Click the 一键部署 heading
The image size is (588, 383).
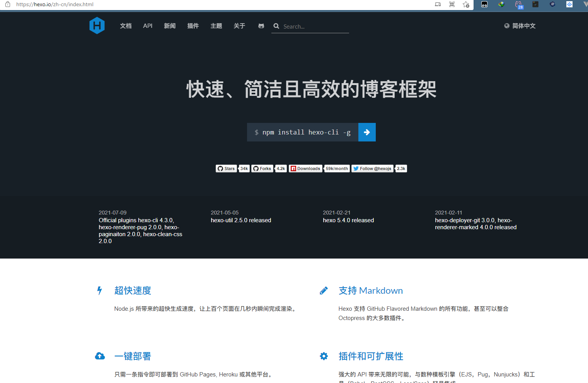[x=133, y=356]
